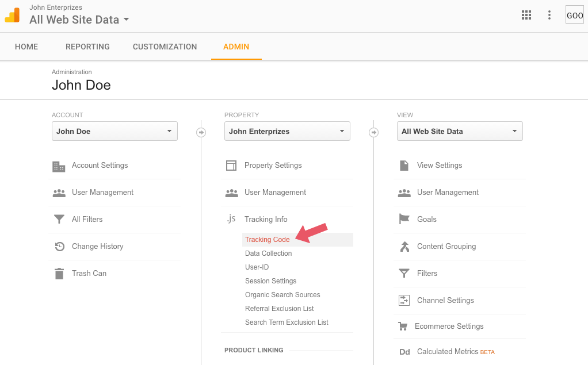
Task: Click the Property Settings layout icon
Action: click(231, 166)
